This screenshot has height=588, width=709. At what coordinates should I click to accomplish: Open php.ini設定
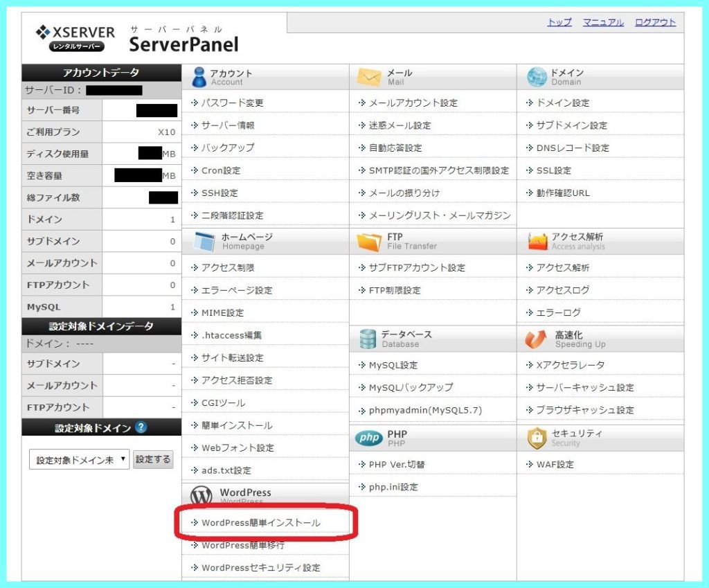click(393, 487)
